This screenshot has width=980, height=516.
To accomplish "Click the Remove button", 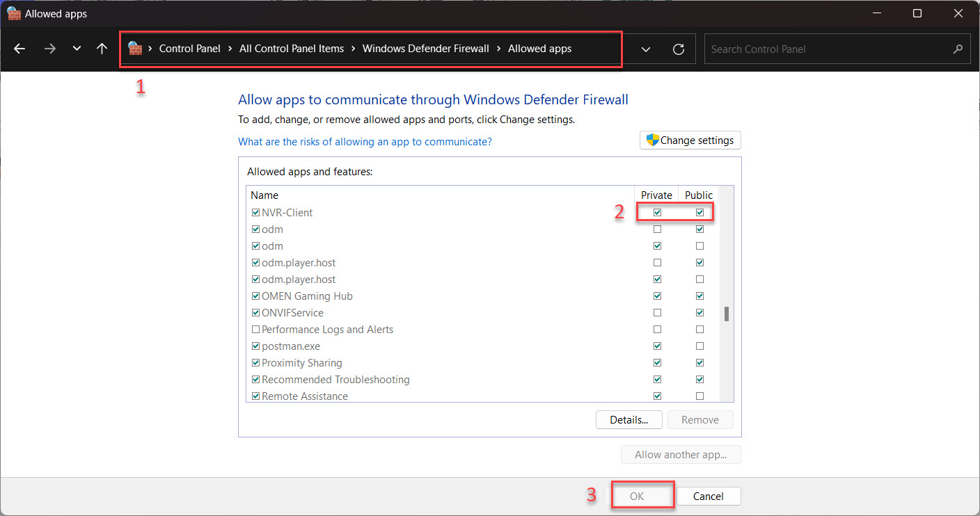I will [x=700, y=419].
